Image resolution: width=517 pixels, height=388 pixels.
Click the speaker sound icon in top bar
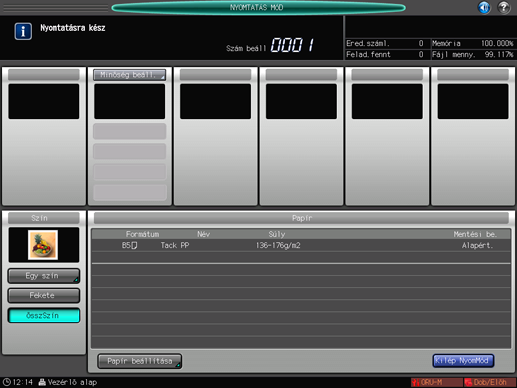tap(484, 7)
